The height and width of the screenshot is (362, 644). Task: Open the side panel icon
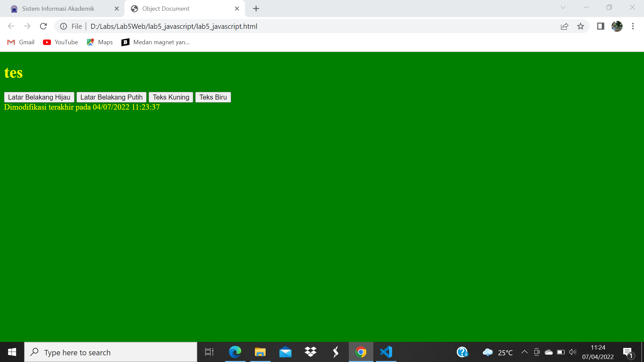[600, 26]
